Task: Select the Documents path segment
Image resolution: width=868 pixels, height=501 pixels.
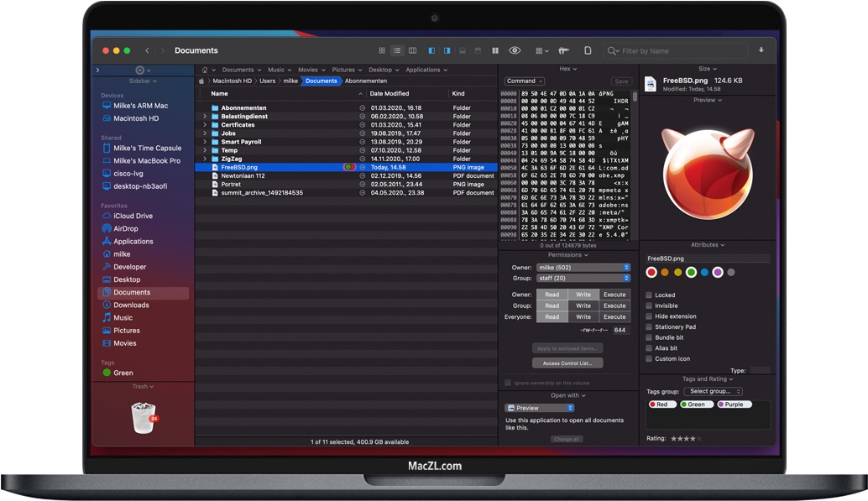Action: pos(322,81)
